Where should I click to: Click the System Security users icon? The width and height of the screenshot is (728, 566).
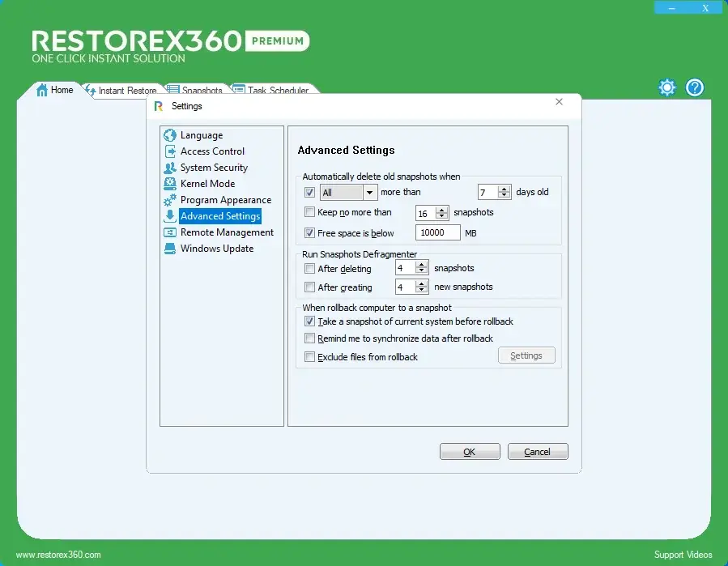[170, 168]
